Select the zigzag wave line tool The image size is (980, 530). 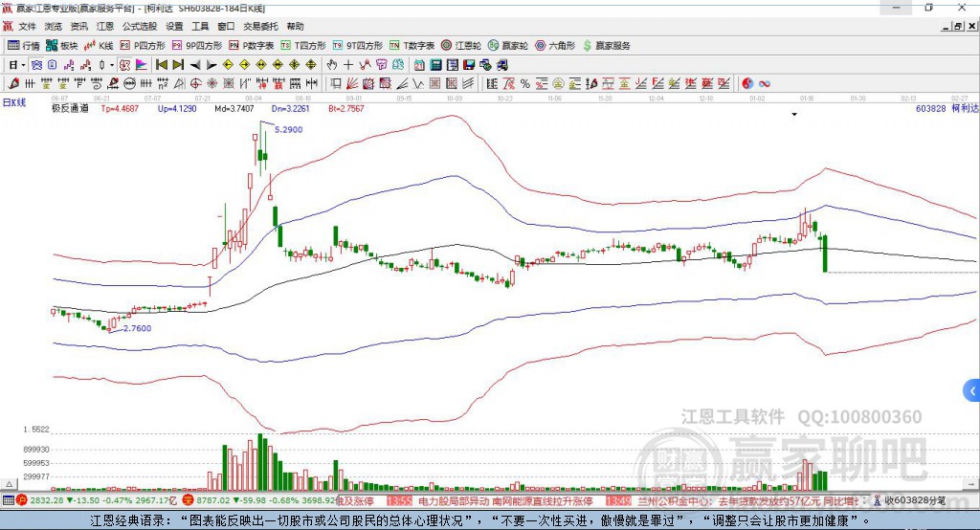coord(417,83)
